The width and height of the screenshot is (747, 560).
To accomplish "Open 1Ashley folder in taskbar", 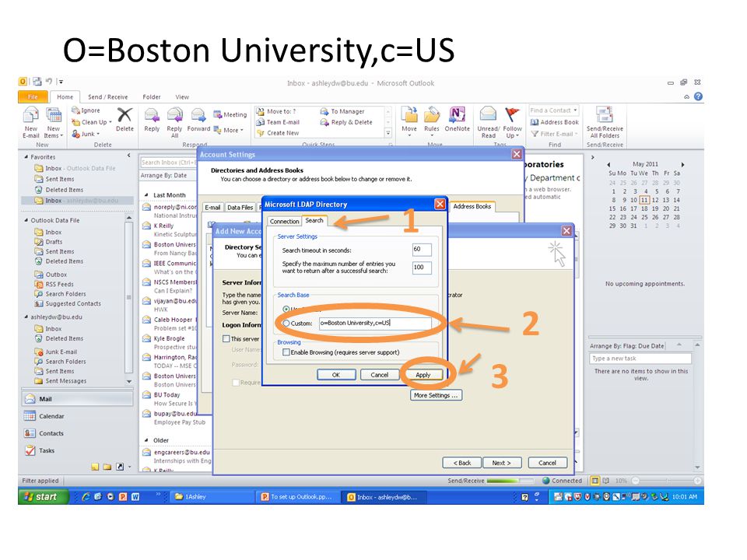I will point(212,497).
